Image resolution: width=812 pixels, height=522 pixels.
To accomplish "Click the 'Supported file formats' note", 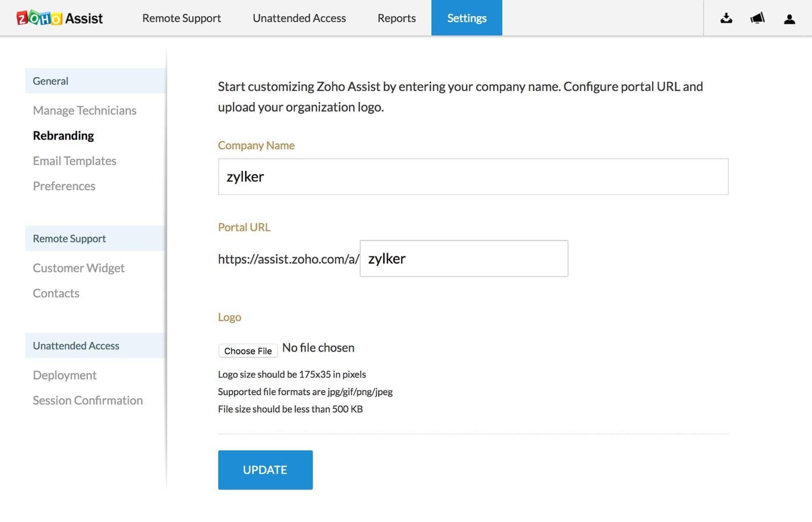I will pos(305,392).
